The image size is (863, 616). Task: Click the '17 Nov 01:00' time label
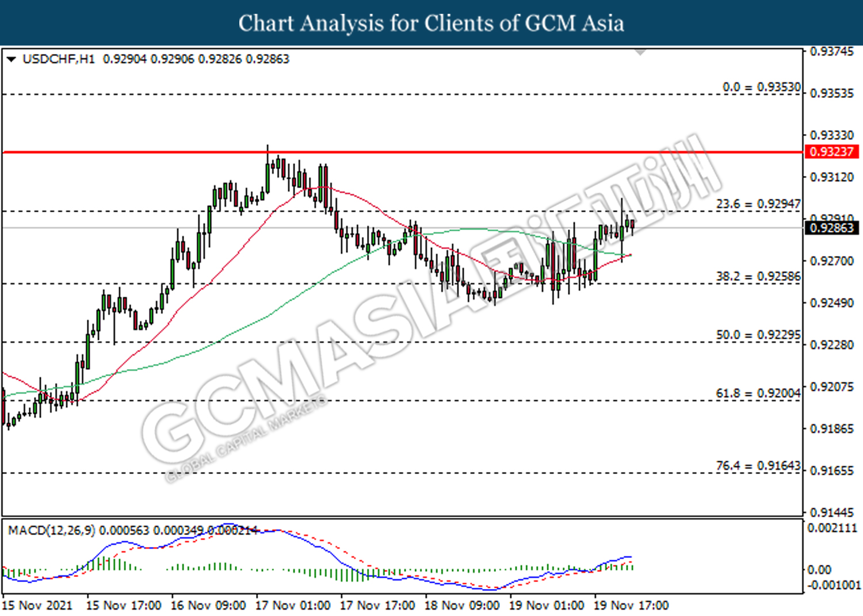293,606
